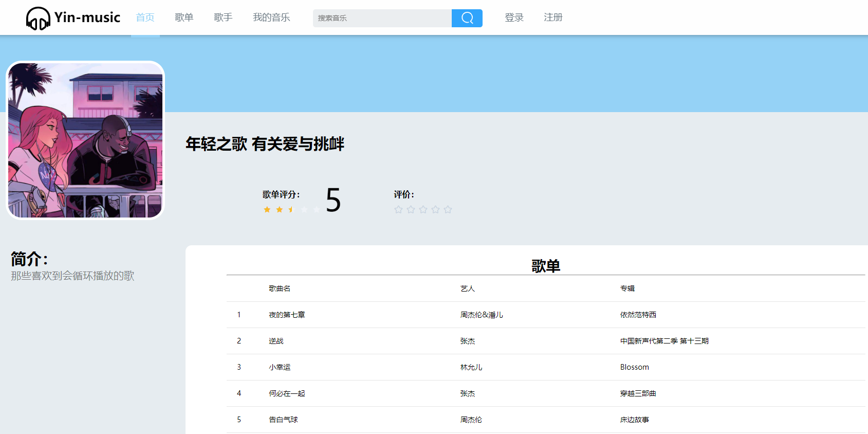This screenshot has width=868, height=434.
Task: Click the 艺人 column header
Action: (468, 288)
